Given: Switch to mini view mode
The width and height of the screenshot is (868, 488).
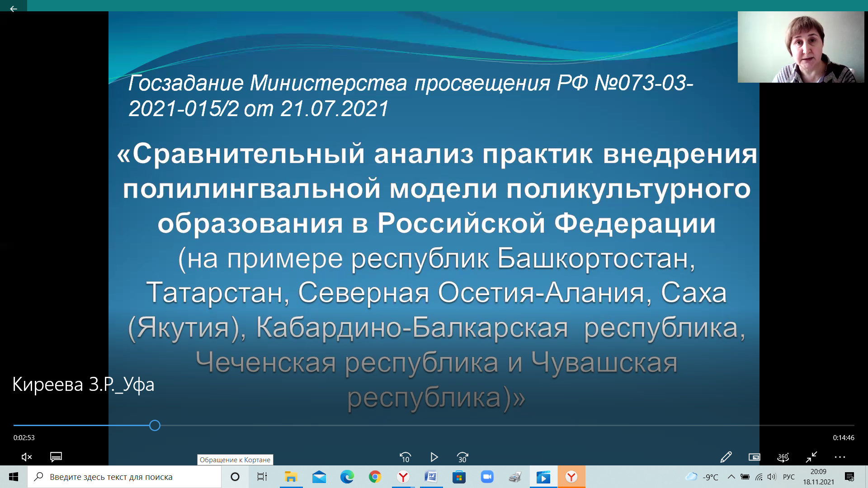Looking at the screenshot, I should 755,457.
